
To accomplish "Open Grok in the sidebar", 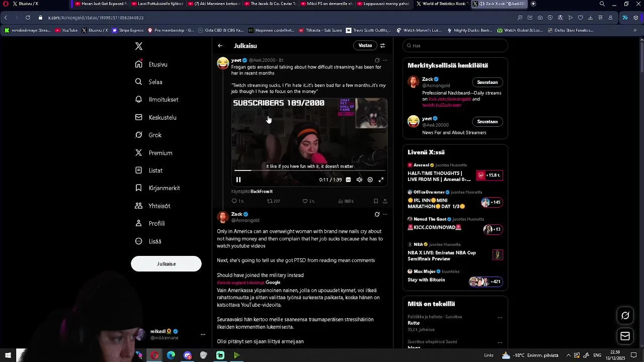I will point(148,135).
